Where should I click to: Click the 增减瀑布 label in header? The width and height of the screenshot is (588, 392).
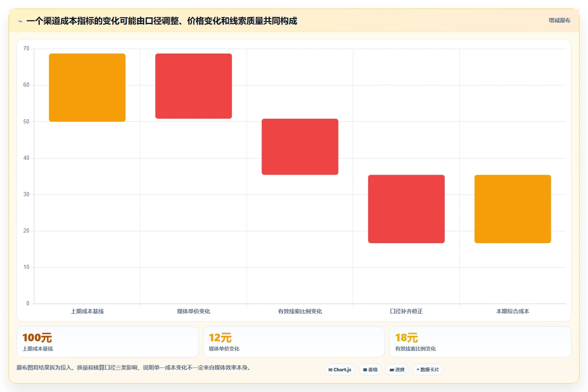coord(559,20)
